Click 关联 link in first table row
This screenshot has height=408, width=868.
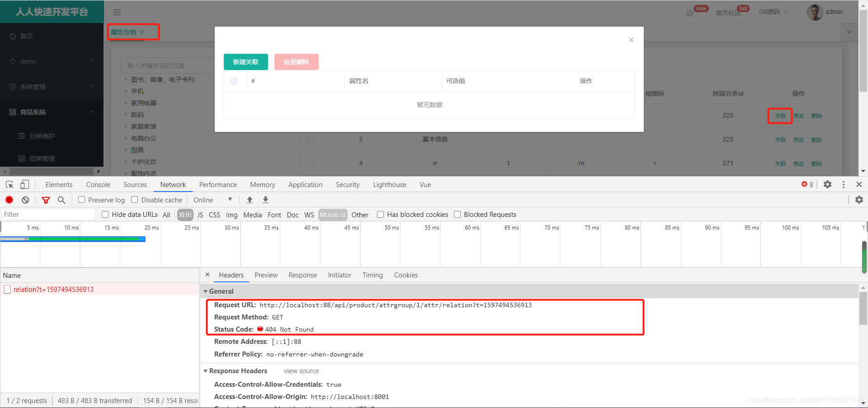780,116
